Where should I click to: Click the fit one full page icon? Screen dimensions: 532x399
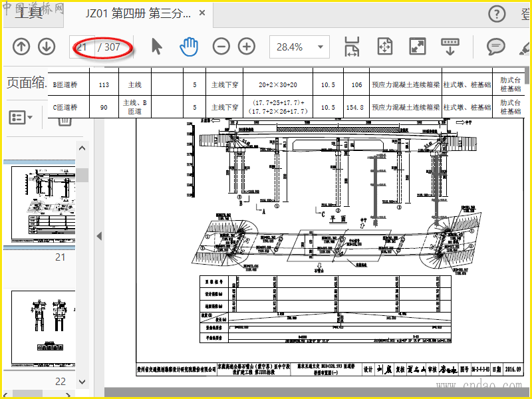385,47
